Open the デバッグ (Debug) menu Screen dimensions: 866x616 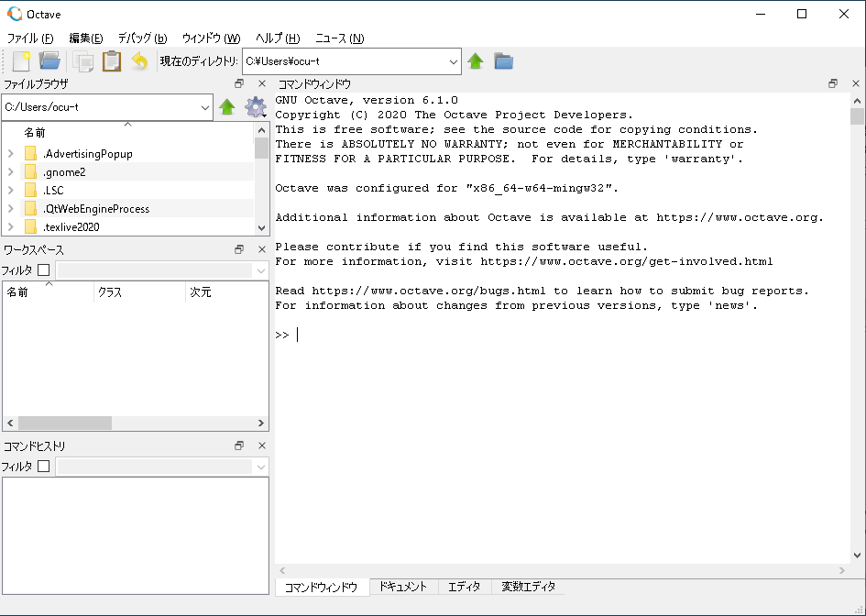tap(142, 38)
